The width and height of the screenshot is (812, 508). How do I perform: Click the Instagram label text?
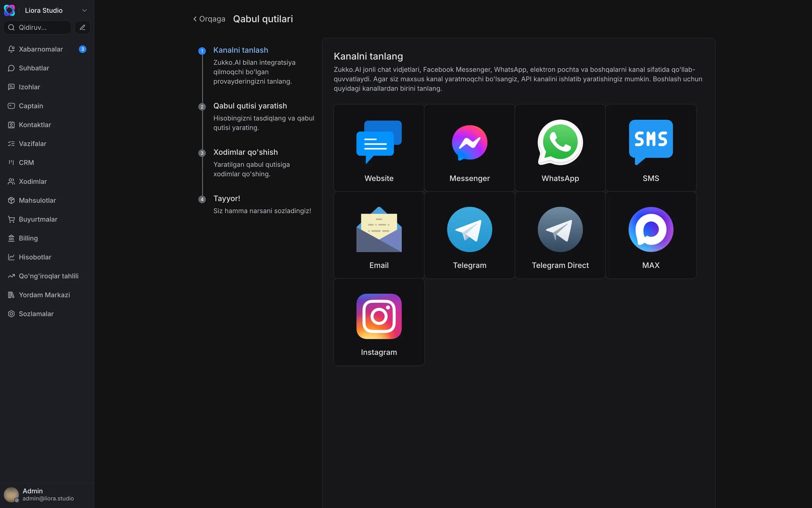(379, 352)
